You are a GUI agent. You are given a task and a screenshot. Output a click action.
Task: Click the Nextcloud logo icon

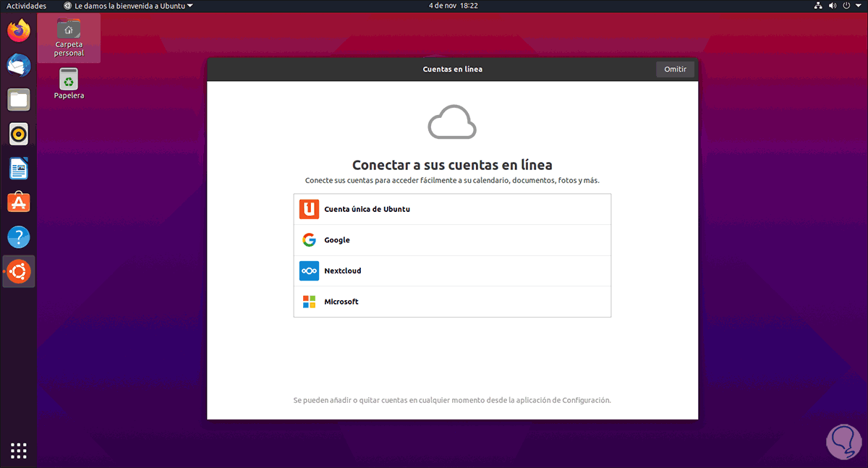pos(309,271)
